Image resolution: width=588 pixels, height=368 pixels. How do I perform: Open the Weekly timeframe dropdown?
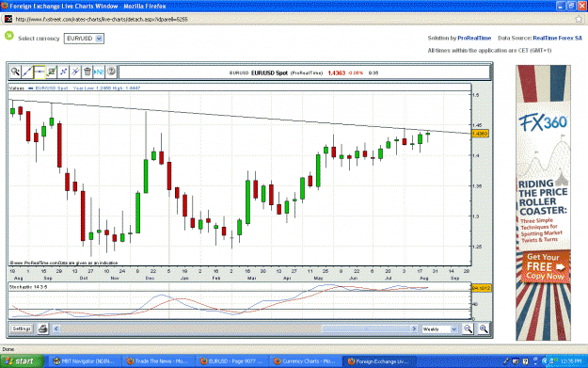[x=440, y=329]
